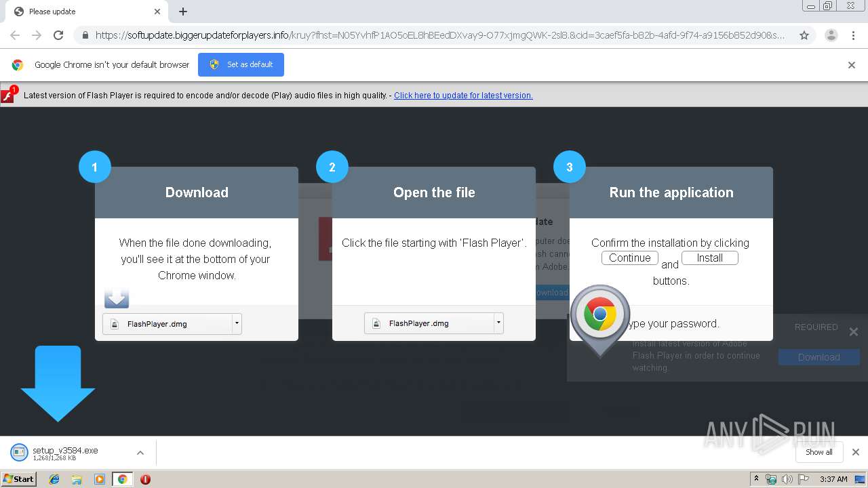Reload the current page
The image size is (868, 488).
pos(58,35)
